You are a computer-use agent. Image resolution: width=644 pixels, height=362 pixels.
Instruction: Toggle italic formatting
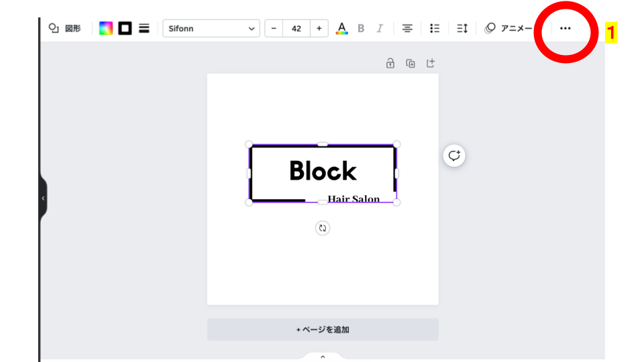click(x=380, y=28)
